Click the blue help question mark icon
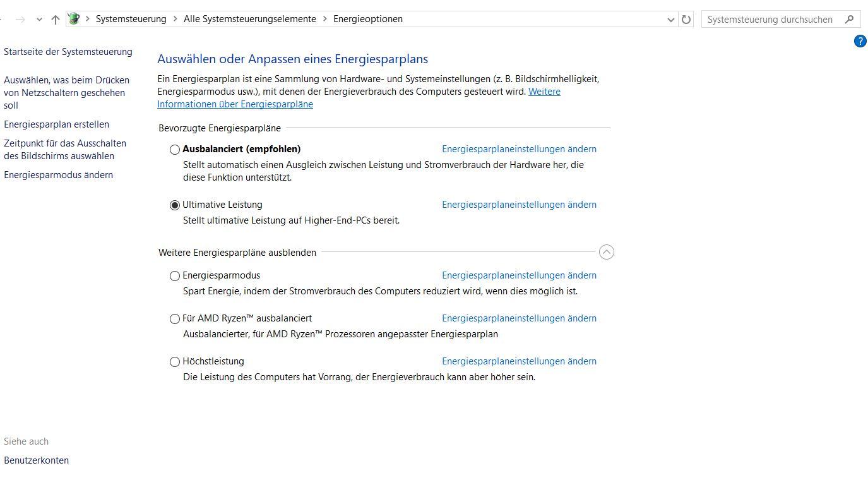 point(860,41)
